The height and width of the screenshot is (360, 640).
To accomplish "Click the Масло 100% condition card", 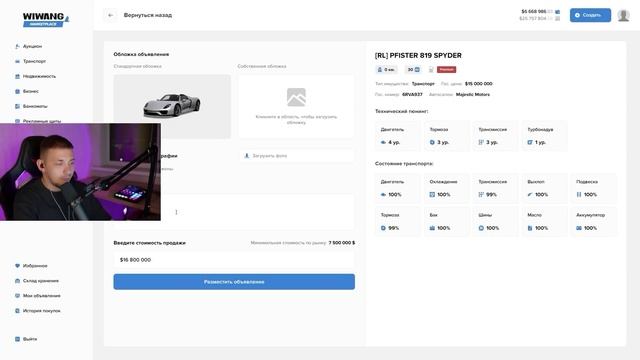I will 544,222.
